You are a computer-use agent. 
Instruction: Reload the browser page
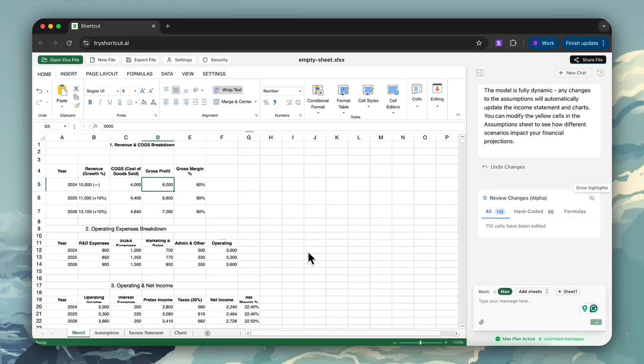pyautogui.click(x=69, y=43)
